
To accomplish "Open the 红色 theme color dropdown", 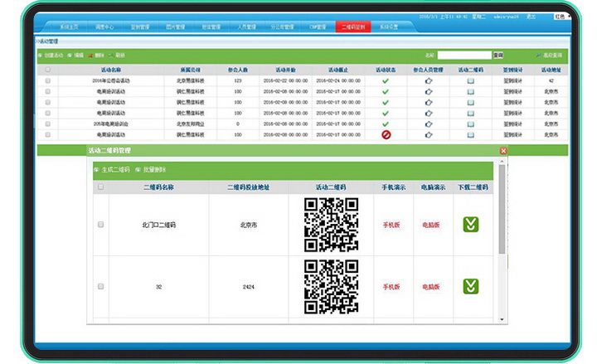I will click(x=562, y=17).
